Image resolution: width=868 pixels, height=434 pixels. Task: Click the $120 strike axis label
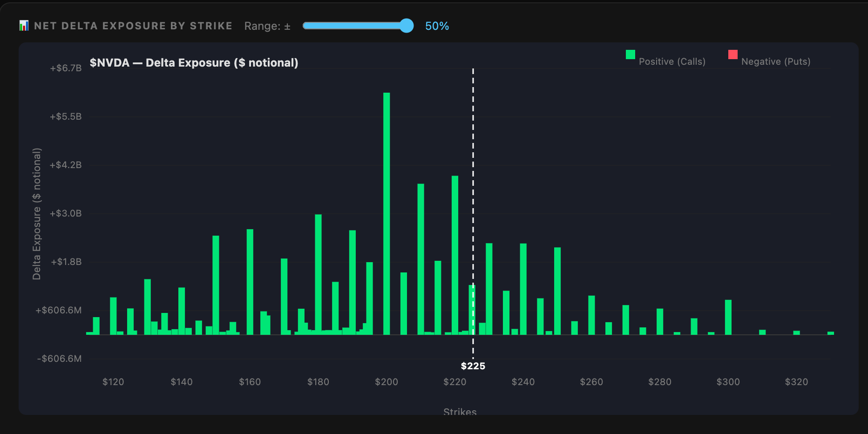click(x=113, y=382)
